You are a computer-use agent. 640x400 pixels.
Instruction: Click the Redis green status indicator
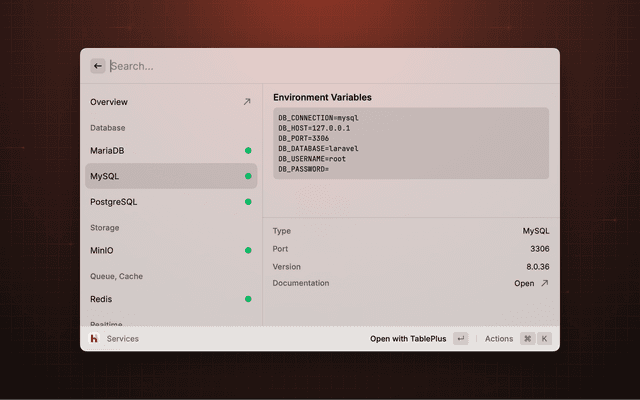248,299
